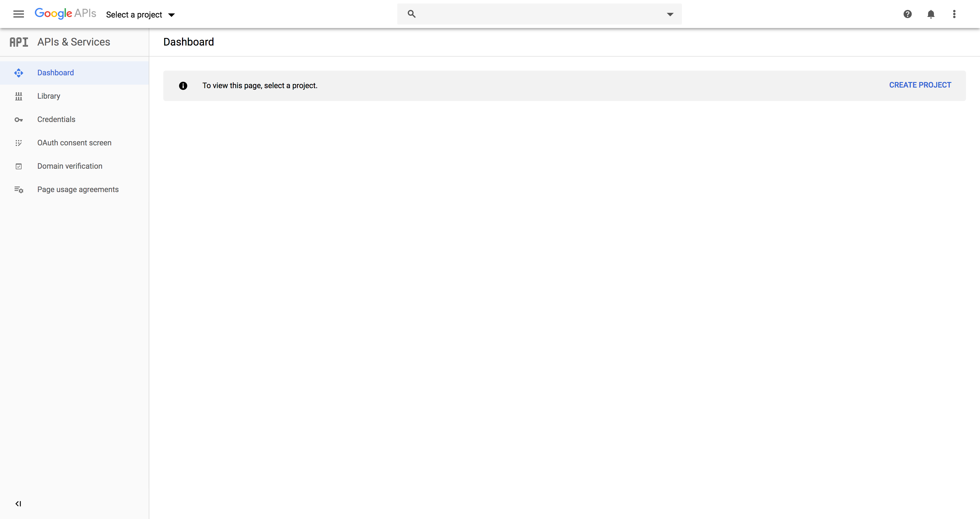
Task: Select Dashboard in the sidebar
Action: tap(55, 73)
